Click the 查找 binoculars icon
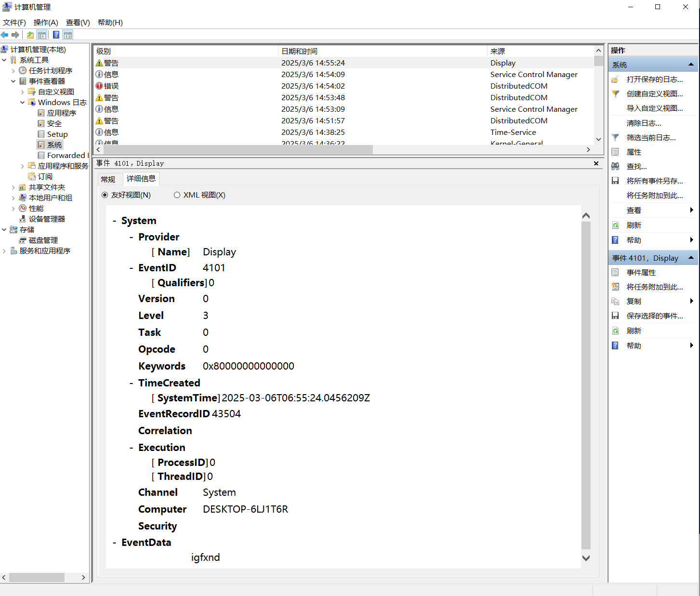Viewport: 700px width, 596px height. (615, 166)
